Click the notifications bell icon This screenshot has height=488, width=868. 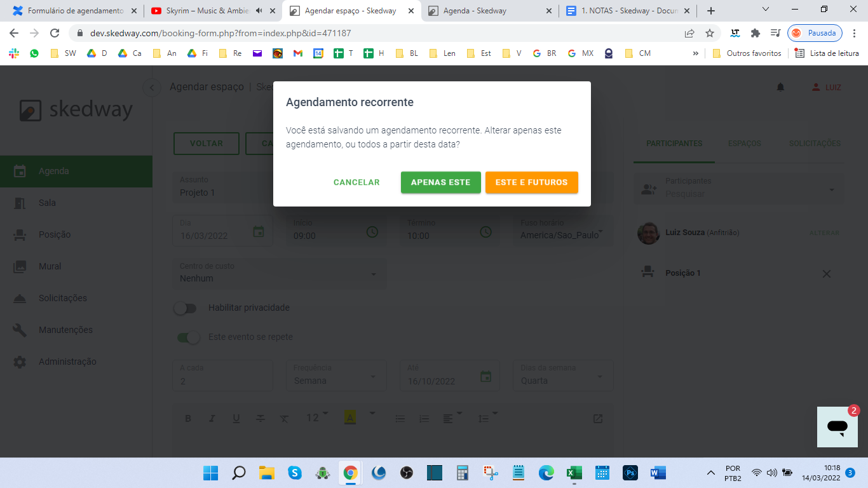point(780,87)
